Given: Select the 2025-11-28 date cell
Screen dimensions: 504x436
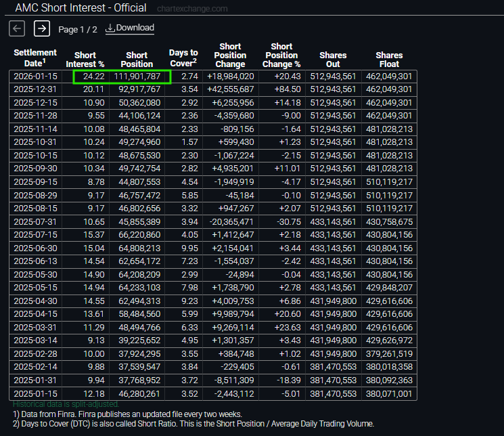Looking at the screenshot, I should [x=35, y=116].
